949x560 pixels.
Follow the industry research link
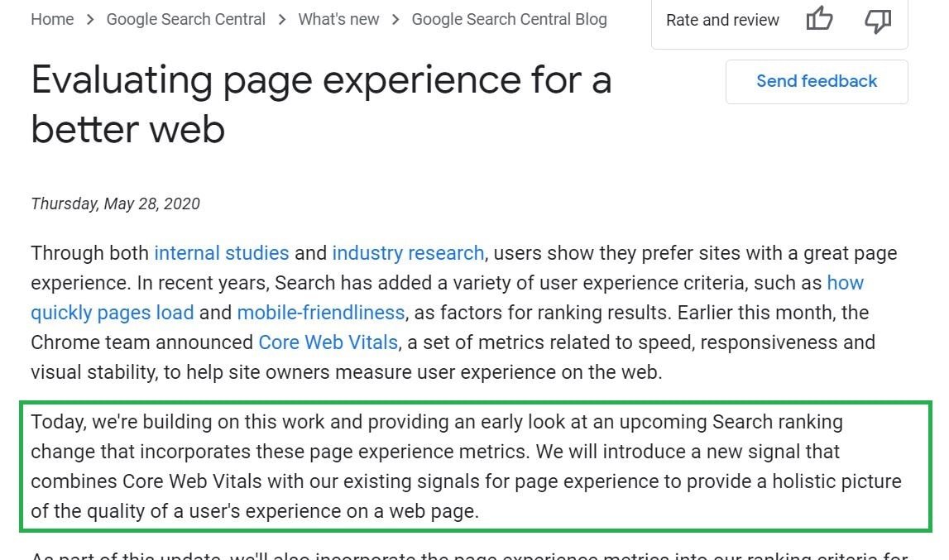[x=408, y=252]
